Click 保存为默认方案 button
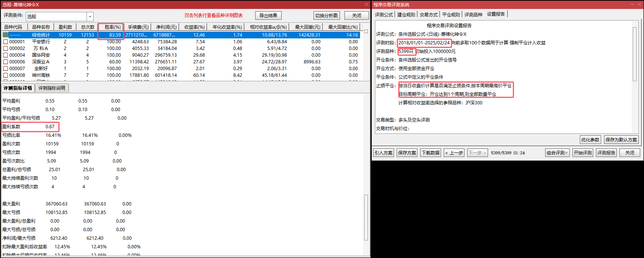The width and height of the screenshot is (644, 258). tap(621, 139)
